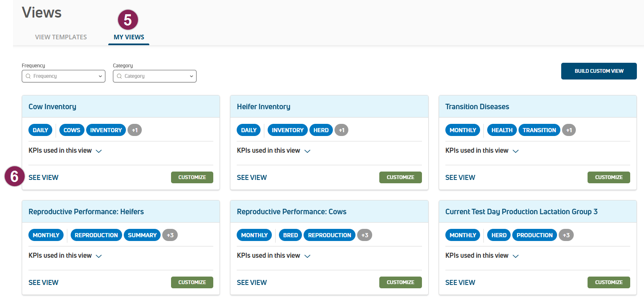
Task: Switch to the View Templates tab
Action: [61, 37]
